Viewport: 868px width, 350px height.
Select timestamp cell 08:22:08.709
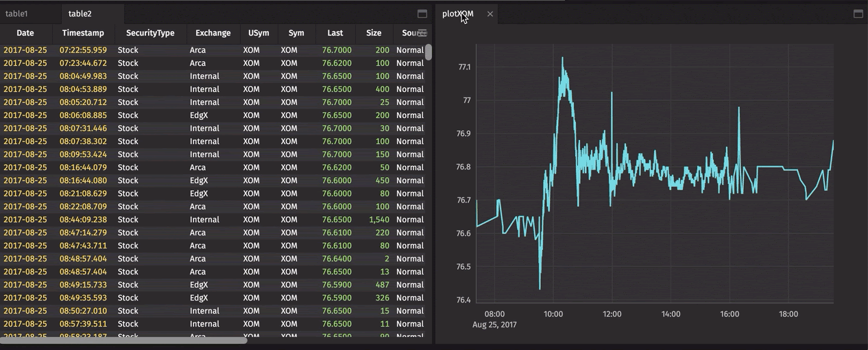pos(83,207)
